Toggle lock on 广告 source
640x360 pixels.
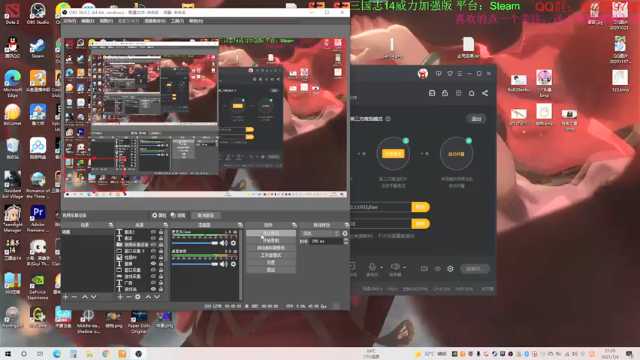click(161, 282)
